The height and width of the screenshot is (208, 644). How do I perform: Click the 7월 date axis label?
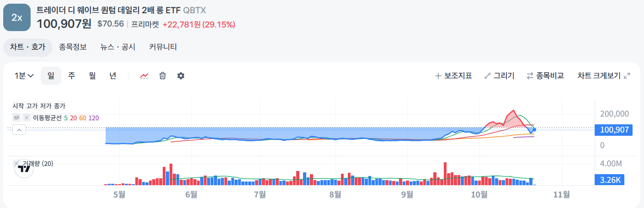260,195
